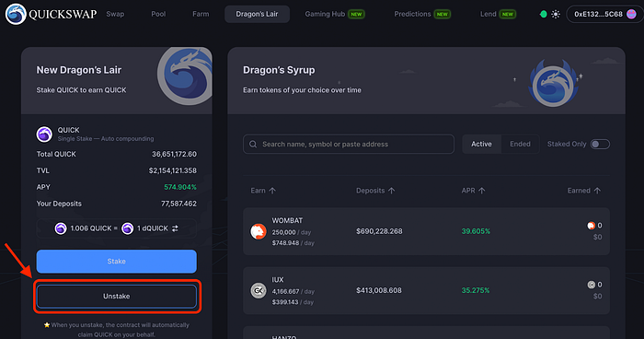
Task: Open the IUX pool row
Action: pos(426,290)
